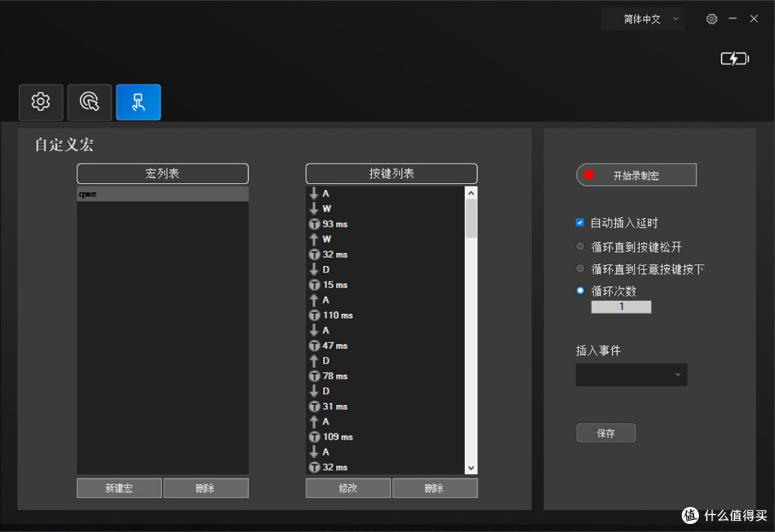Image resolution: width=775 pixels, height=532 pixels.
Task: Select the 31 ms delay row
Action: [385, 407]
